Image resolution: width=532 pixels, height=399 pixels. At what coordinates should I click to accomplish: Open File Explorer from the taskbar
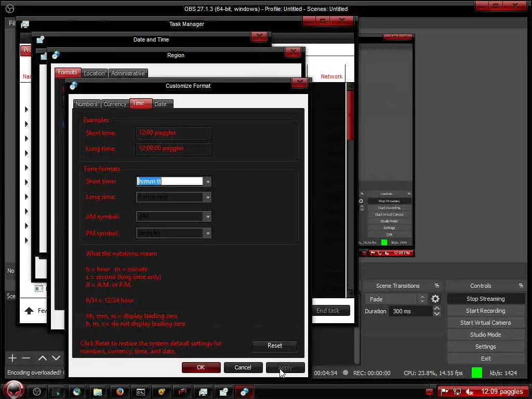98,392
